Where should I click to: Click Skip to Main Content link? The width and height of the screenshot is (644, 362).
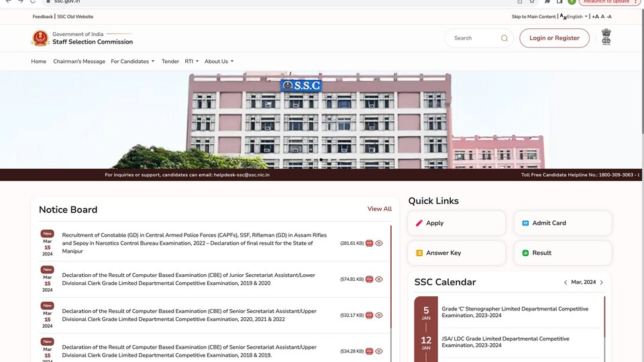pos(533,17)
